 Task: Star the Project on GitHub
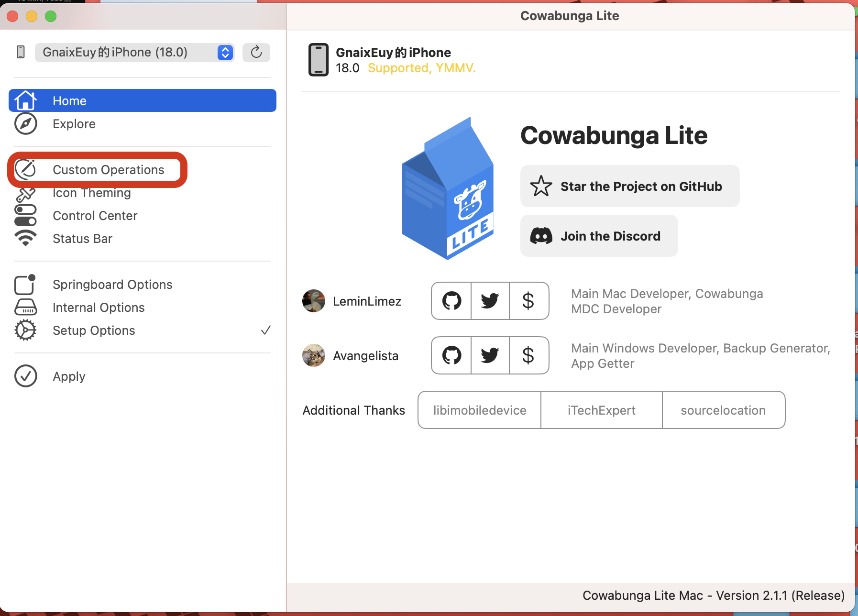pos(630,186)
